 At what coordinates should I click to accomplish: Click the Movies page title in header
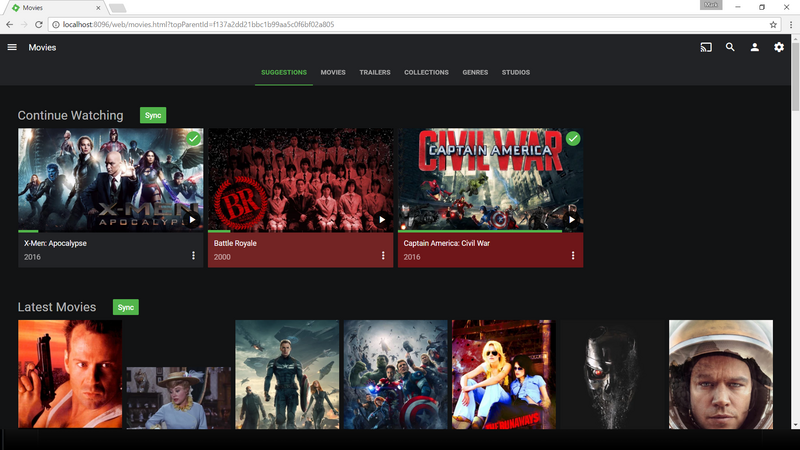[x=42, y=47]
